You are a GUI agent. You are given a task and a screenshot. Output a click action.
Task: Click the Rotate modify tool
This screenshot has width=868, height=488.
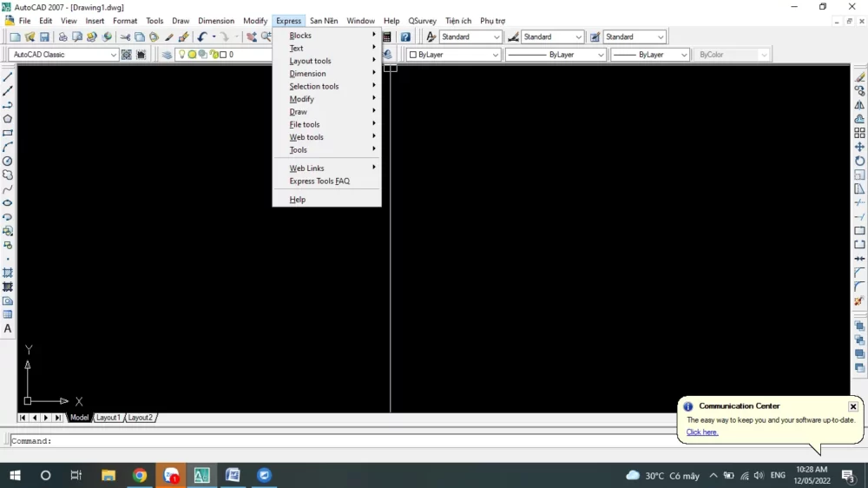(859, 161)
